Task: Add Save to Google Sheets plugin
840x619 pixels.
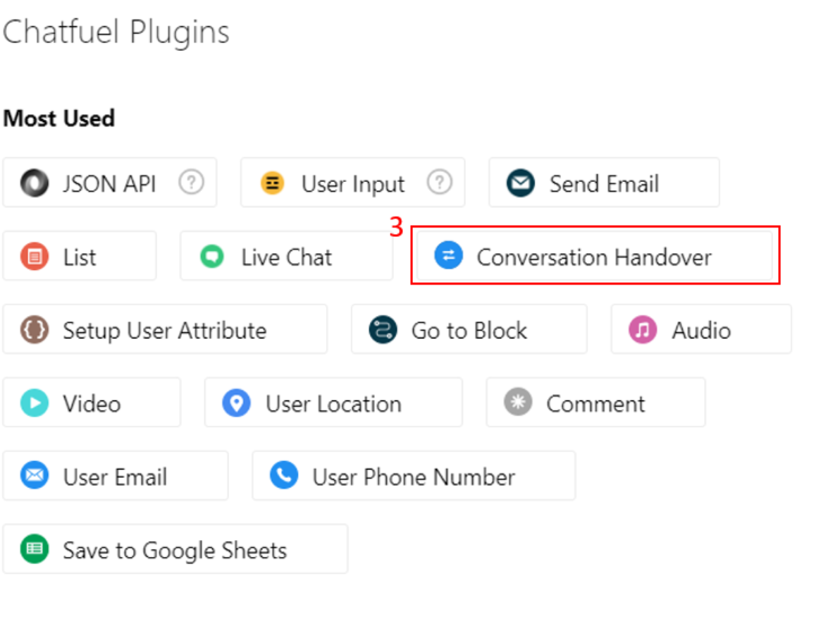Action: (175, 549)
